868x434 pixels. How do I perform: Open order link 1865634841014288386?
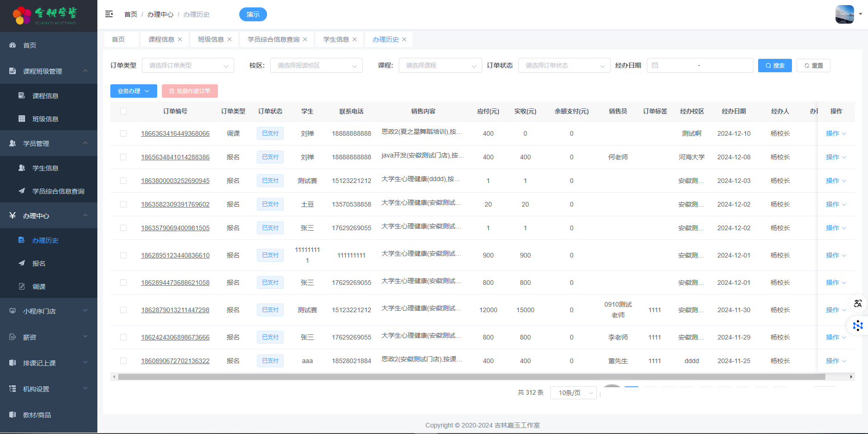click(175, 157)
